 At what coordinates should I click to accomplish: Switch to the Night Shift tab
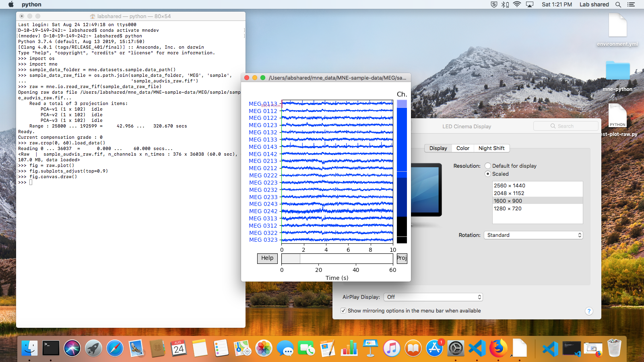[x=491, y=148]
